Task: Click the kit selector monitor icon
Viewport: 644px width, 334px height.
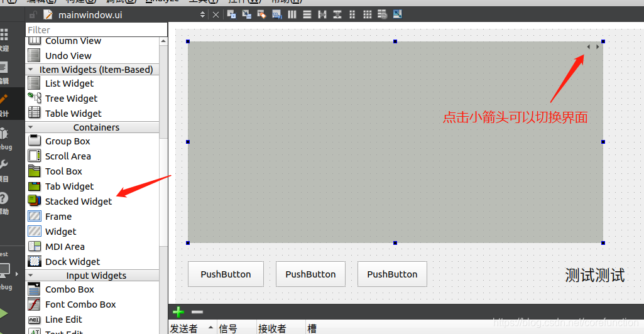Action: point(4,272)
